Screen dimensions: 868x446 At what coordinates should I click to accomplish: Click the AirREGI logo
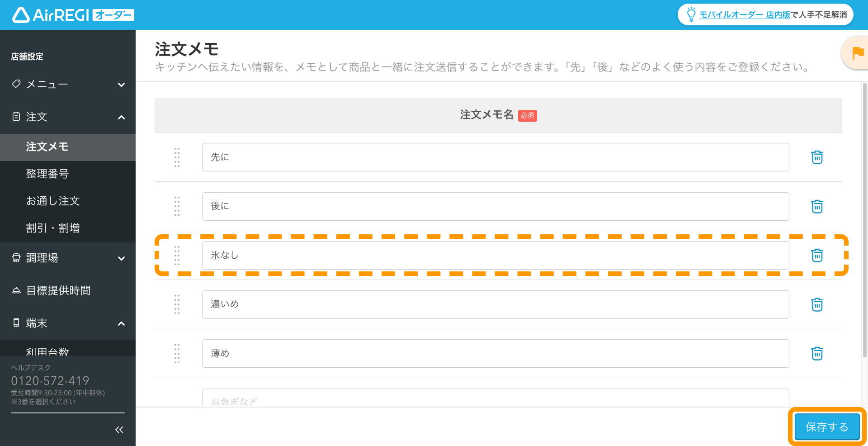73,15
